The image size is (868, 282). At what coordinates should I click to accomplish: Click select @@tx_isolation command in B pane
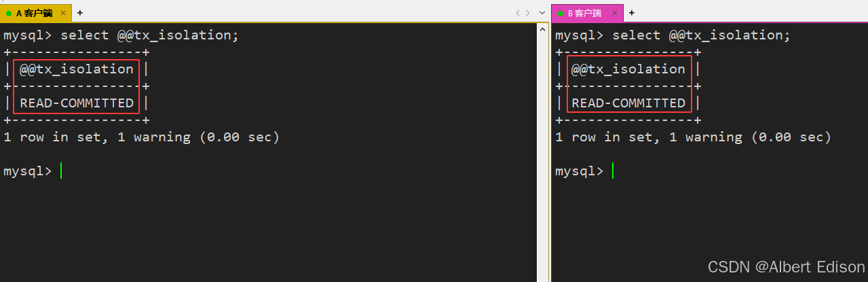702,35
